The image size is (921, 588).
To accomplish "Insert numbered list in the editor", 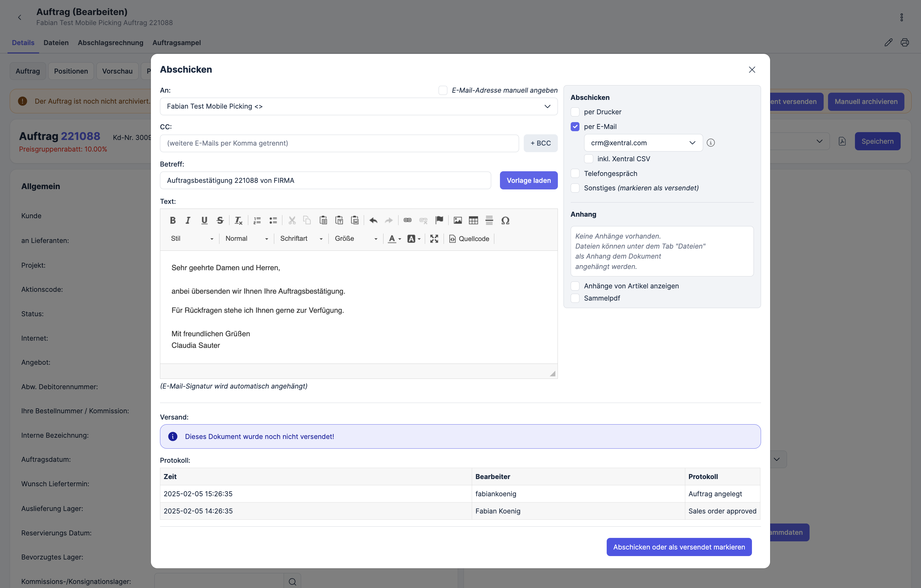I will 257,220.
